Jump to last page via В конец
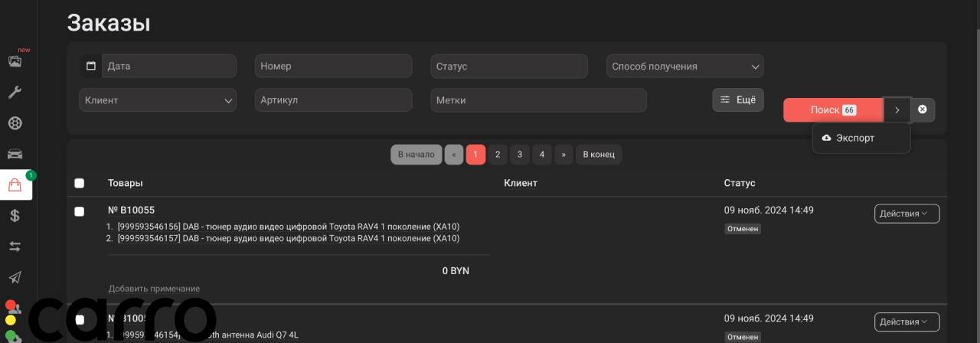This screenshot has height=343, width=980. point(599,154)
